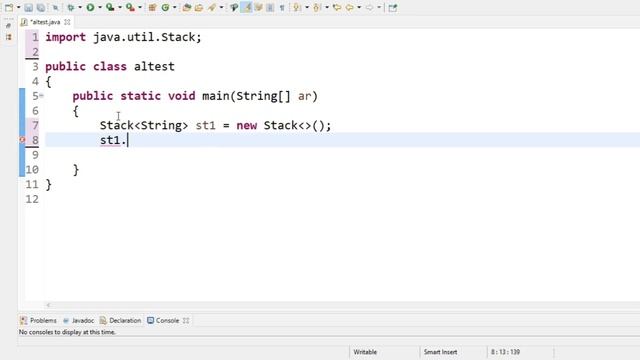Click the error marker on line 8
The height and width of the screenshot is (360, 640).
(22, 140)
